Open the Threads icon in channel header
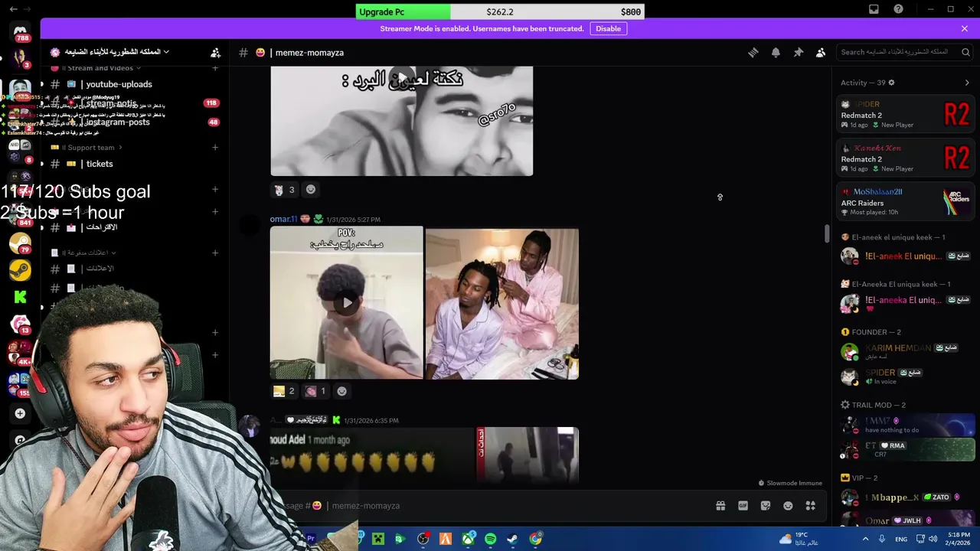The image size is (980, 551). tap(753, 52)
